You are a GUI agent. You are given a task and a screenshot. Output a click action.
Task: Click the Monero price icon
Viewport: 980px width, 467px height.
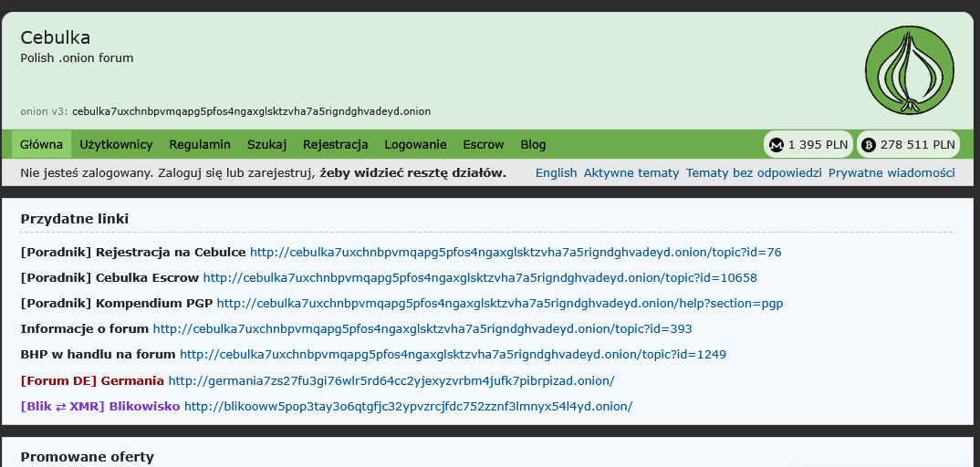pyautogui.click(x=777, y=144)
